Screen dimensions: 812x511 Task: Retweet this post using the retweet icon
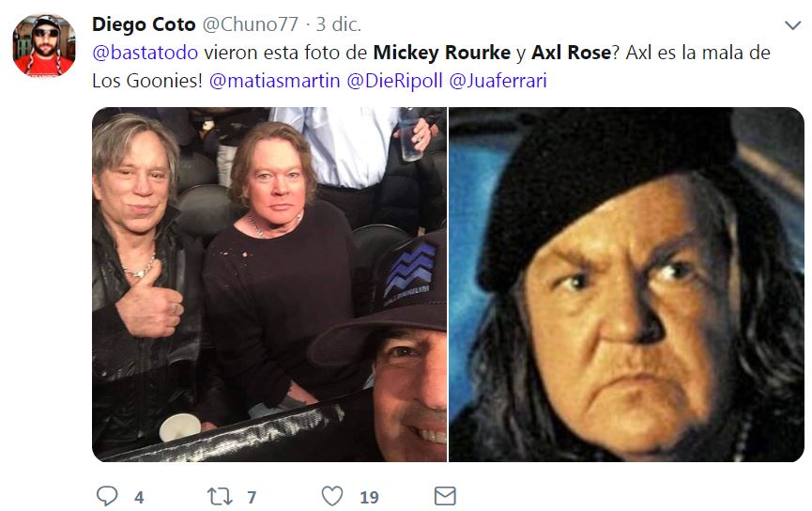point(220,497)
